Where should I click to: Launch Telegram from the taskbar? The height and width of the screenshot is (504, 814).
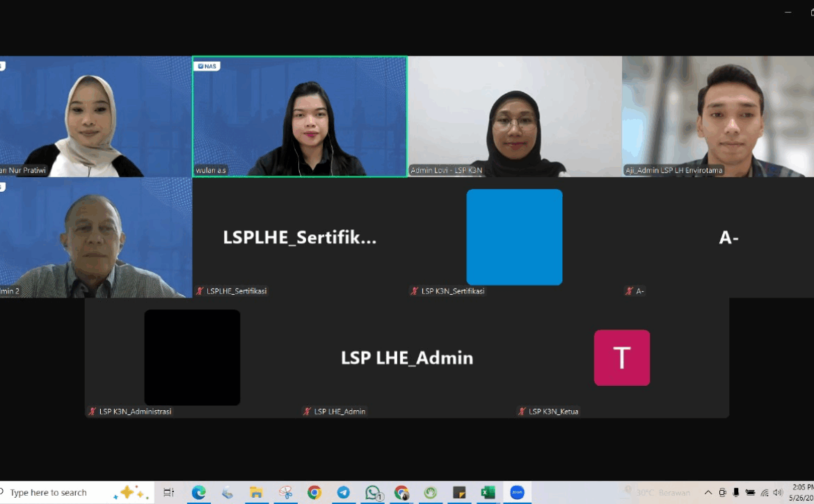click(x=343, y=493)
